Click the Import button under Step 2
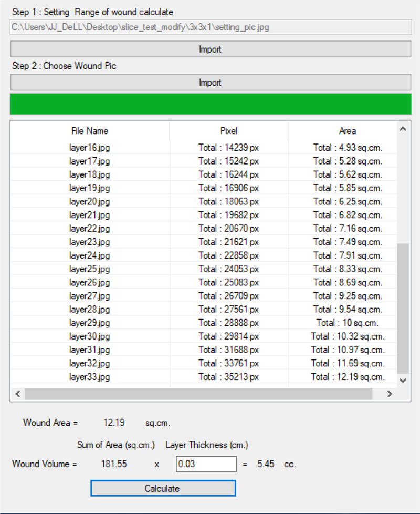Image resolution: width=420 pixels, height=514 pixels. coord(210,83)
